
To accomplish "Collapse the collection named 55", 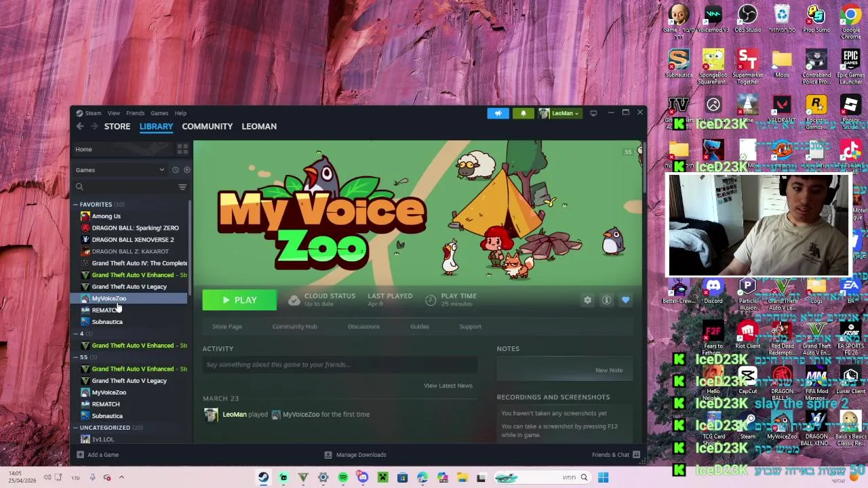I will tap(76, 357).
